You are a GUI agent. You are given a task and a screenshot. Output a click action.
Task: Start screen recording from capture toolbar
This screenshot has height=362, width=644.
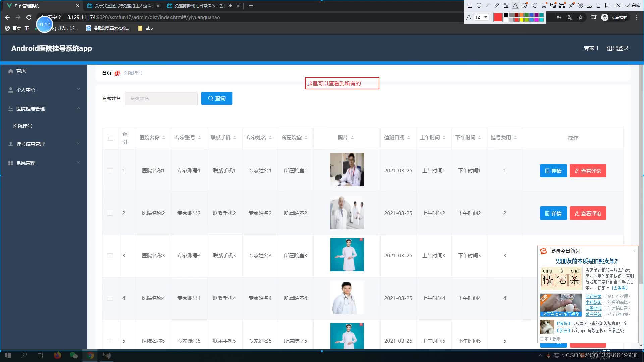580,5
